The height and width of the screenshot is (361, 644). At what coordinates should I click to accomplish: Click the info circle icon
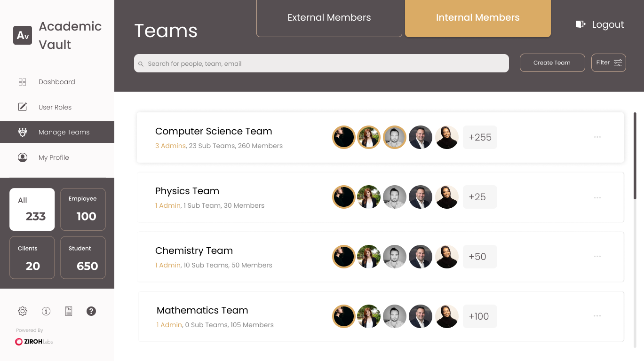coord(46,311)
